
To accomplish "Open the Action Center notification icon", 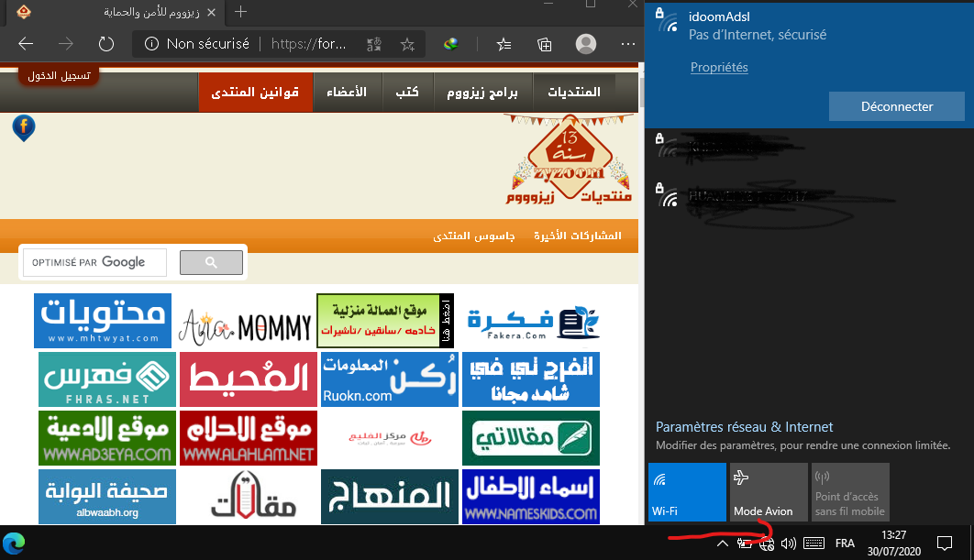I will pos(945,544).
